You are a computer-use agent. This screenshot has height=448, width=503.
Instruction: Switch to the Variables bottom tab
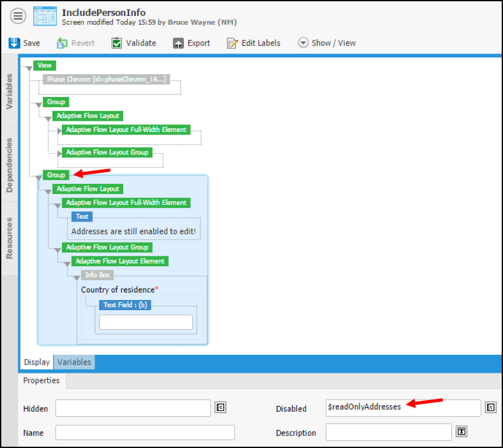[x=74, y=362]
